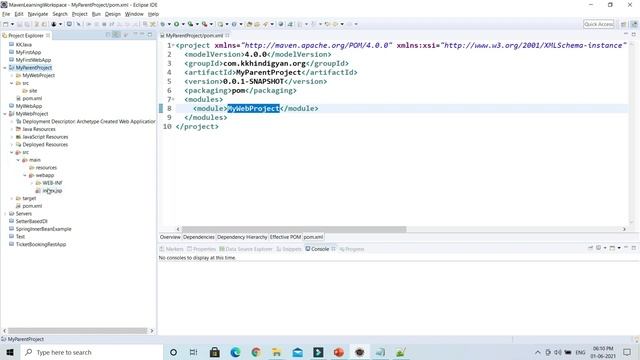Screen dimensions: 640x360
Task: Select the site folder
Action: tap(33, 91)
